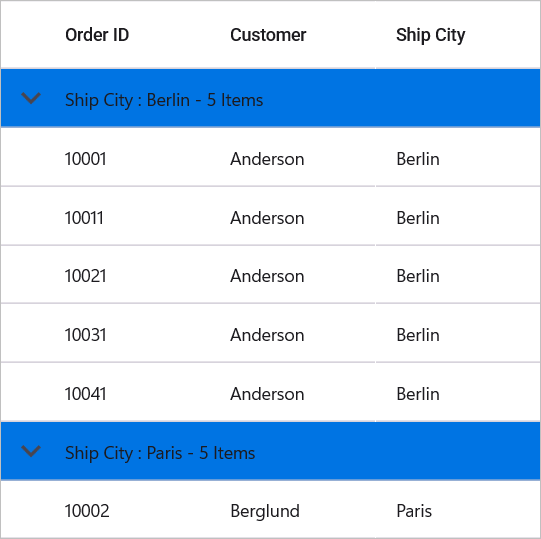Screen dimensions: 541x539
Task: Select order 10001 cell
Action: (85, 159)
